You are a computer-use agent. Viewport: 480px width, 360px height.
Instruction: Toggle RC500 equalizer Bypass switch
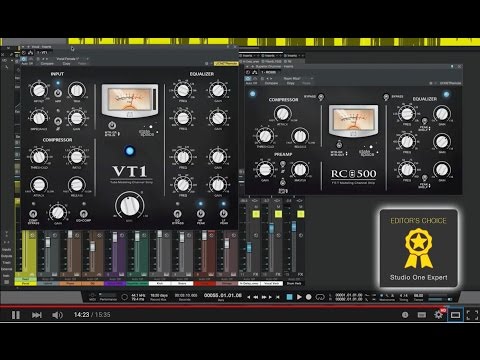(386, 97)
